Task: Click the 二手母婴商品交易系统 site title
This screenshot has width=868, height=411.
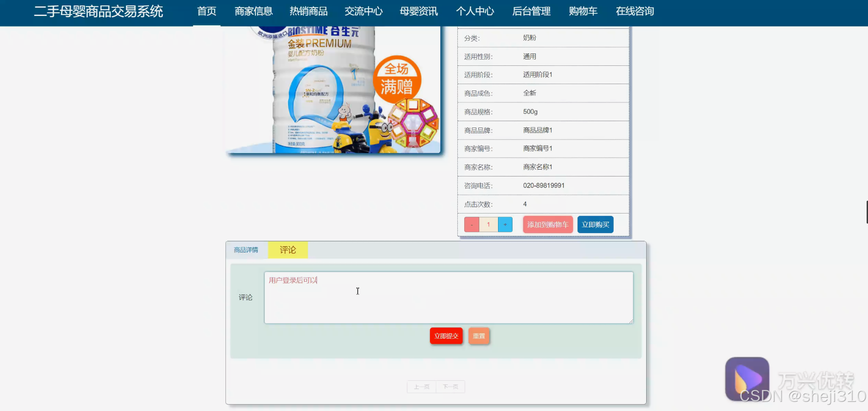Action: 98,11
